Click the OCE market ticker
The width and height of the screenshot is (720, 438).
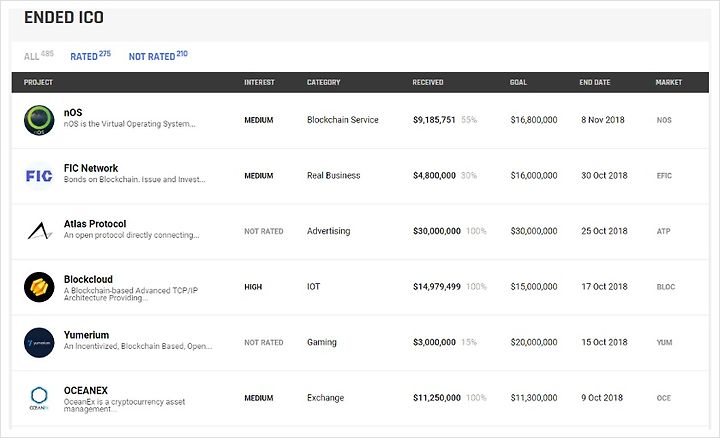pos(664,398)
